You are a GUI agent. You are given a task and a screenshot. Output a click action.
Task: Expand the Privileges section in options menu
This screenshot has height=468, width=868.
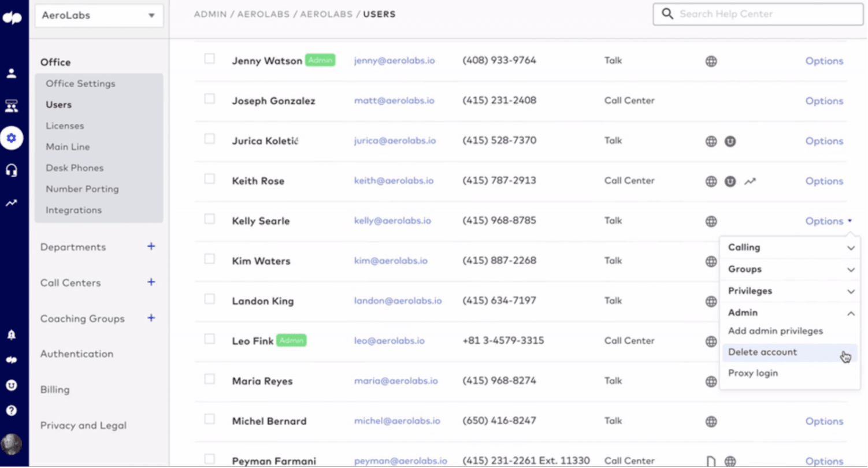[x=790, y=291]
